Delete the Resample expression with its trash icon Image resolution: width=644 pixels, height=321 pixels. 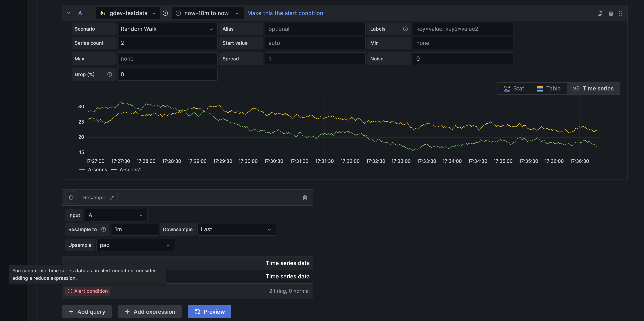(x=305, y=197)
